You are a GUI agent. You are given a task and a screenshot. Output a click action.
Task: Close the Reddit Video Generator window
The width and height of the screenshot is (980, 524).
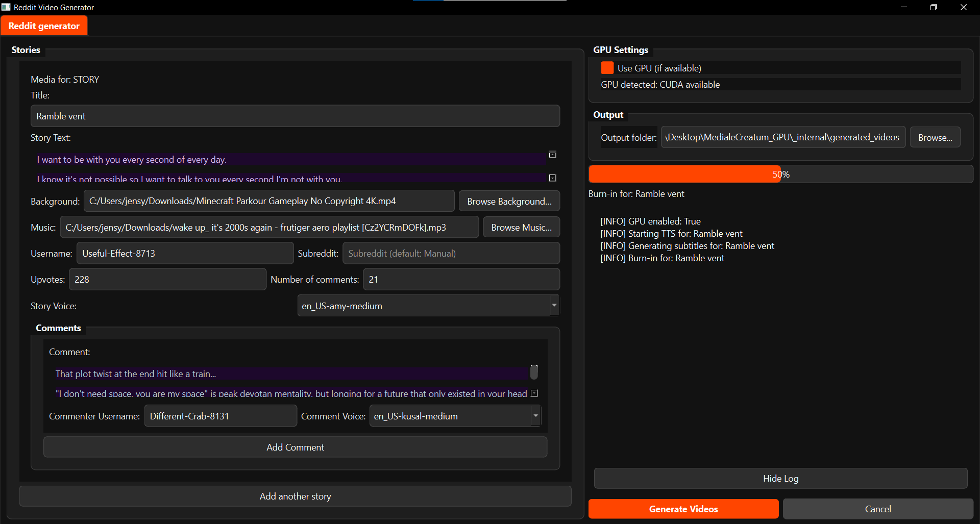[964, 7]
